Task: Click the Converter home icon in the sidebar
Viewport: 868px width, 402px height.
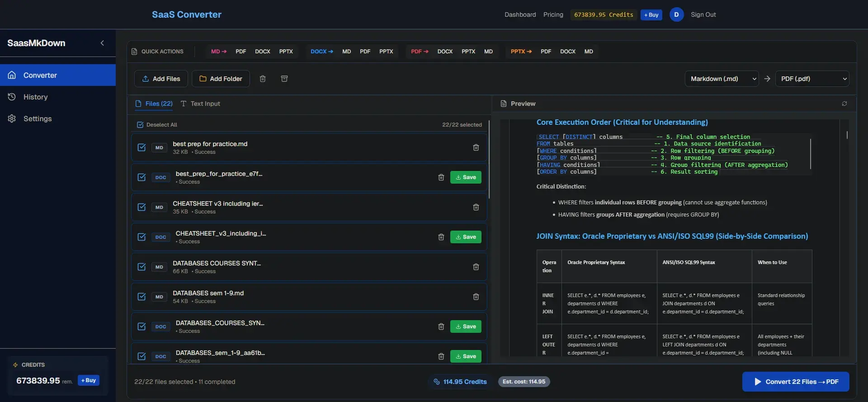Action: coord(12,75)
